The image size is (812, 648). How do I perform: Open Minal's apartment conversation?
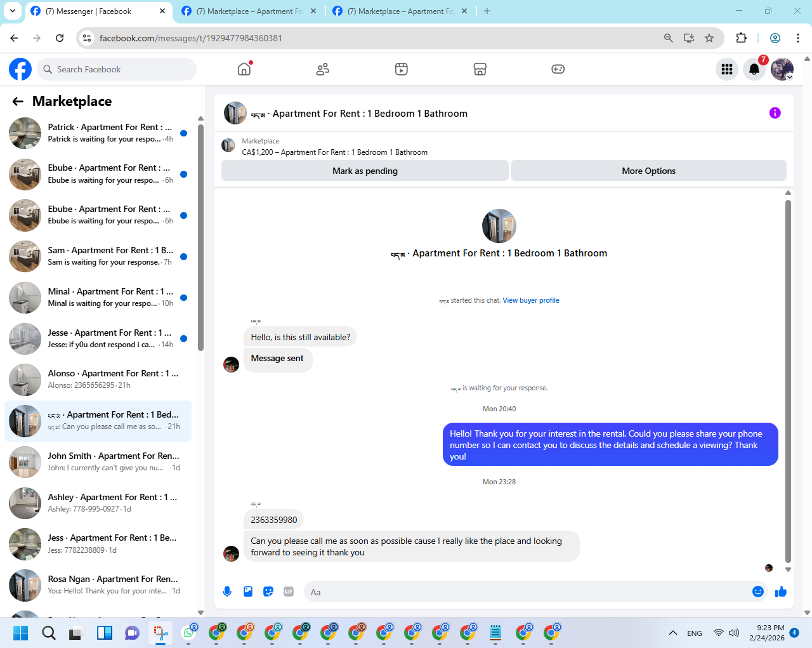pyautogui.click(x=98, y=298)
